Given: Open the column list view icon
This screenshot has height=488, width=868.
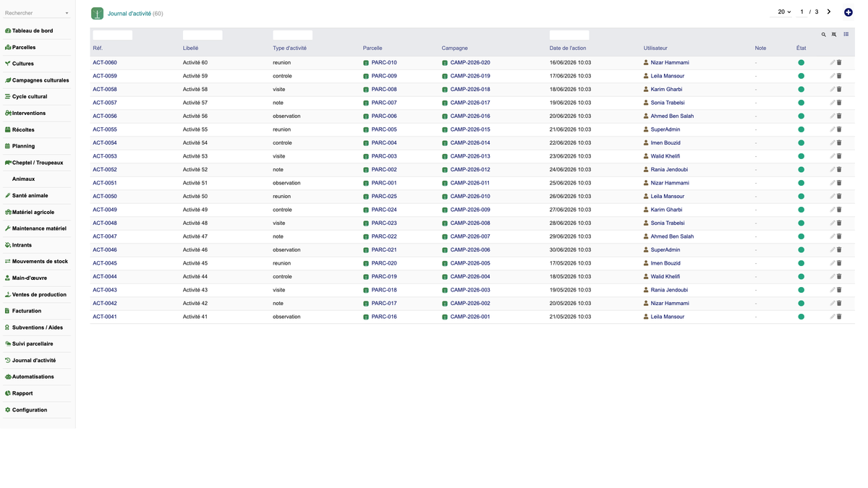Looking at the screenshot, I should pyautogui.click(x=846, y=35).
